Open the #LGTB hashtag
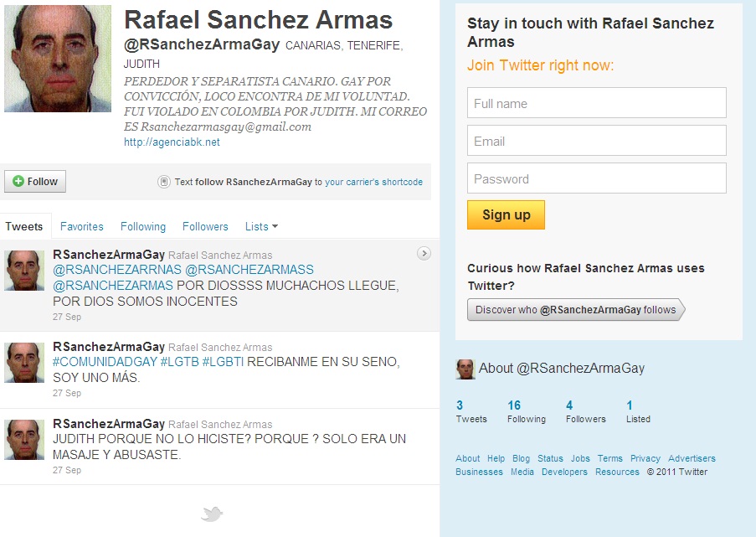 [179, 361]
